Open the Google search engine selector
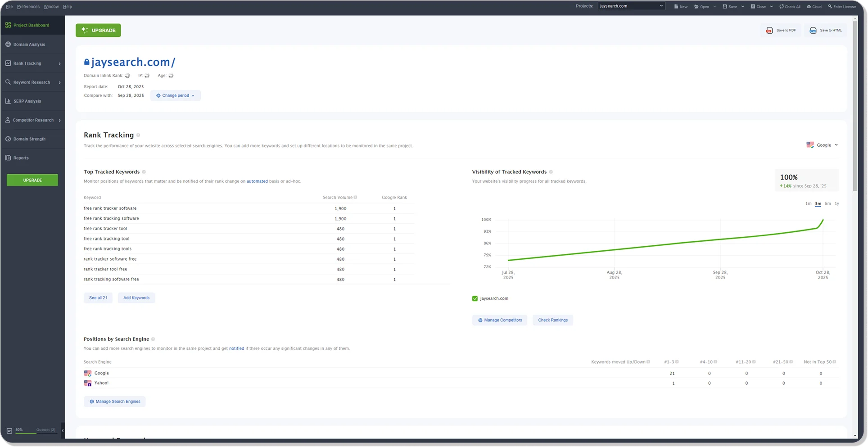The image size is (868, 447). [x=823, y=145]
